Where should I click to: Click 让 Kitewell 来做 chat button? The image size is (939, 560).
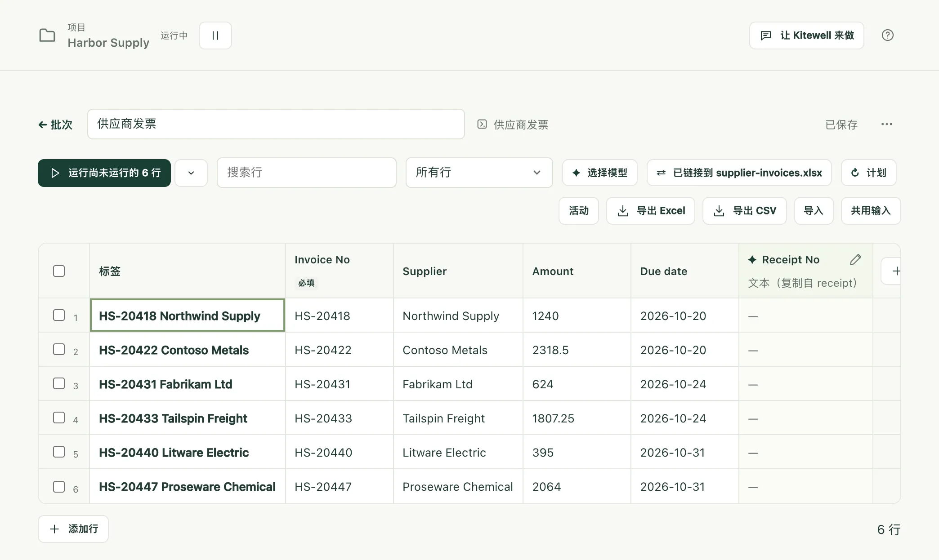click(806, 36)
